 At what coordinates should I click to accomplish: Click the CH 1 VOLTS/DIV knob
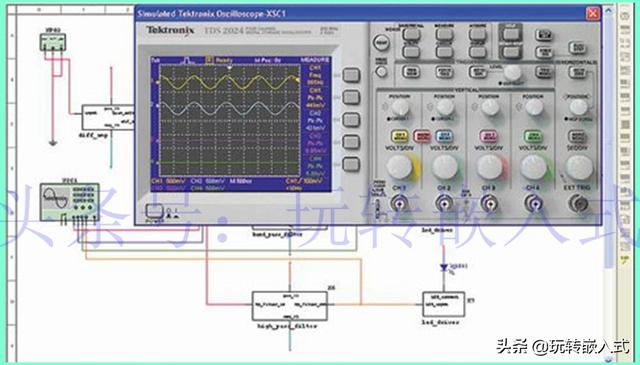click(400, 167)
